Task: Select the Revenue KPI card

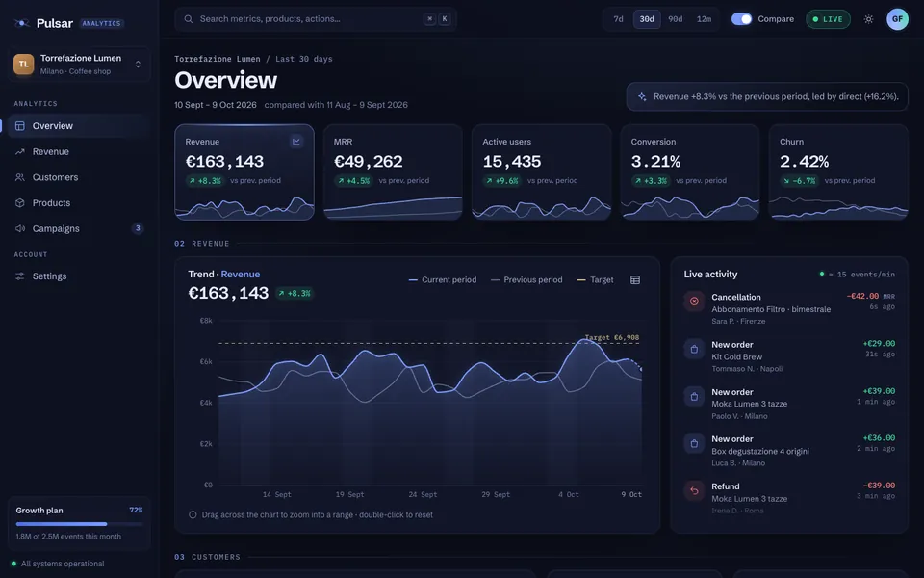Action: point(244,172)
